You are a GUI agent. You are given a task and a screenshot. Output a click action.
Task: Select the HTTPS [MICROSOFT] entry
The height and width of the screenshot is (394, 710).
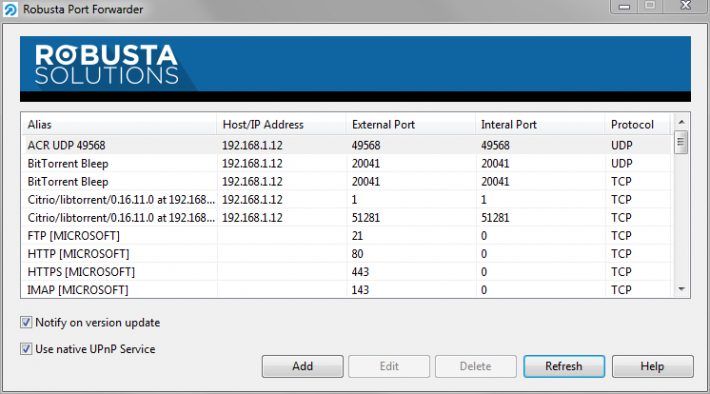[x=346, y=272]
